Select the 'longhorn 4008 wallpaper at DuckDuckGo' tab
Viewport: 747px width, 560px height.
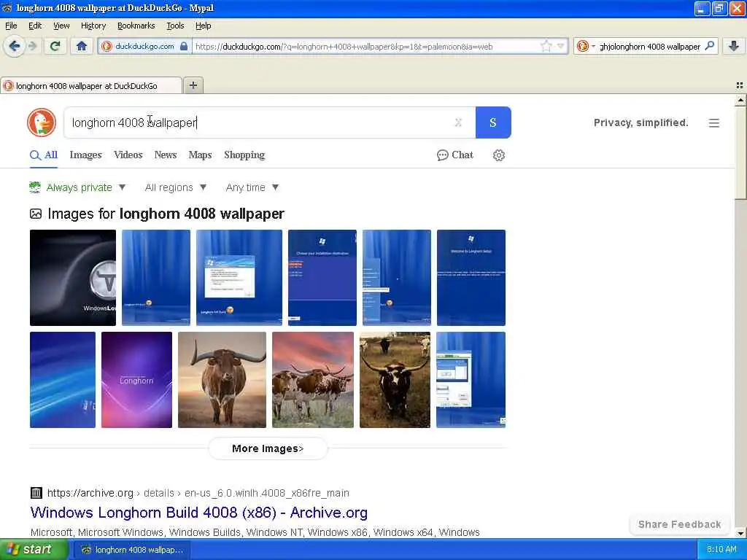[x=90, y=86]
